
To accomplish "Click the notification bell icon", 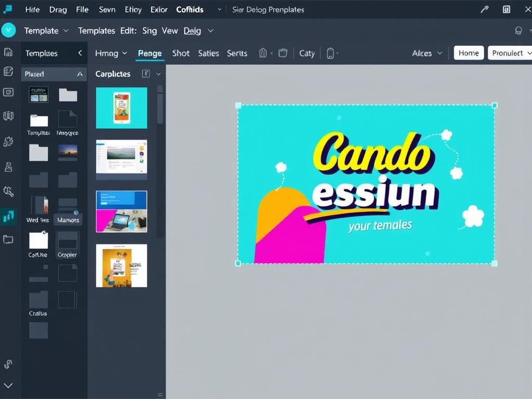I will coord(518,31).
